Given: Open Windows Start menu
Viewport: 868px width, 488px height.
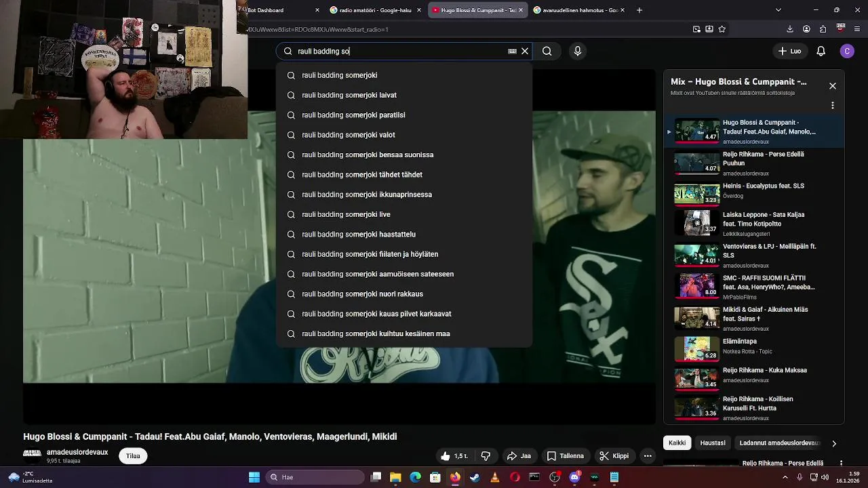Looking at the screenshot, I should coord(254,477).
